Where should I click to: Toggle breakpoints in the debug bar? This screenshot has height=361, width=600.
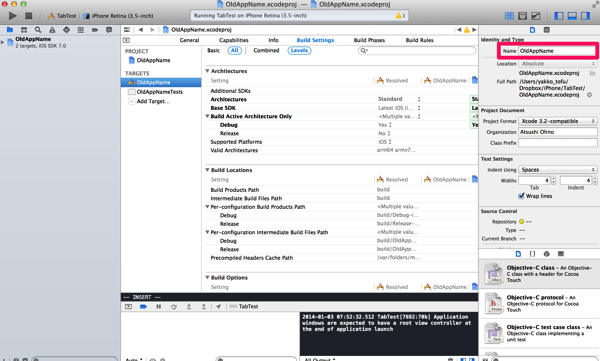(x=143, y=307)
